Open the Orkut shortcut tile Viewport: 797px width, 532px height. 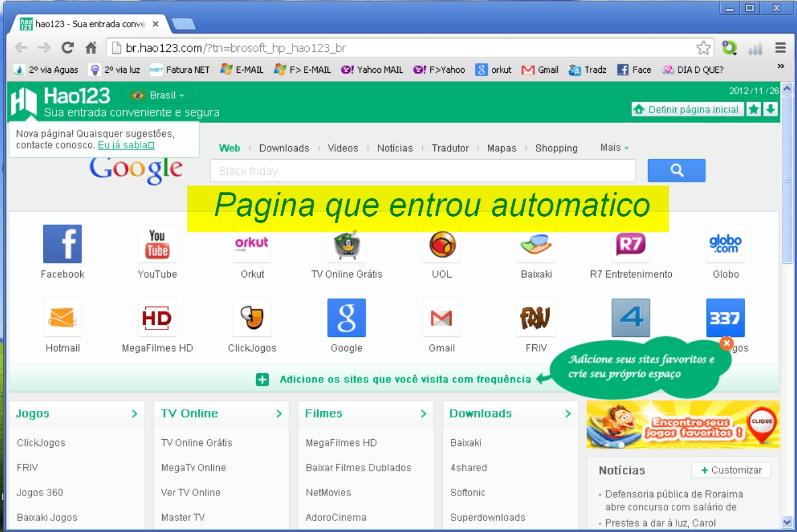pos(252,244)
